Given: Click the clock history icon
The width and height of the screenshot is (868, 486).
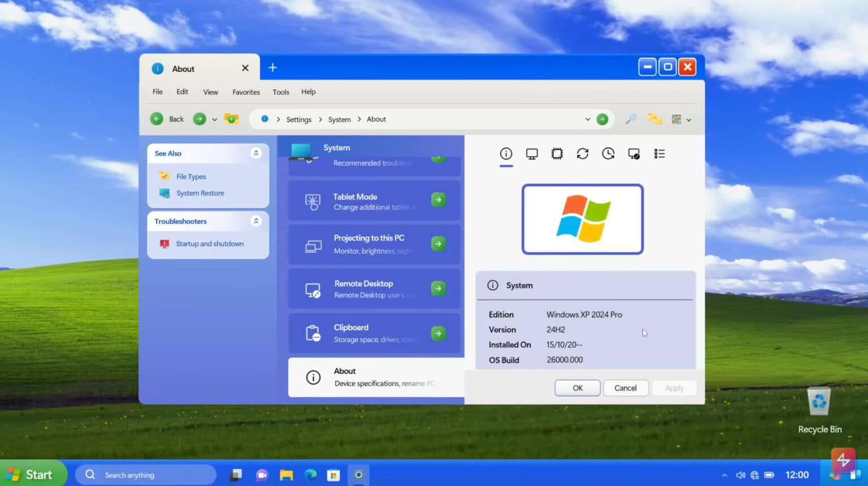Looking at the screenshot, I should [608, 153].
